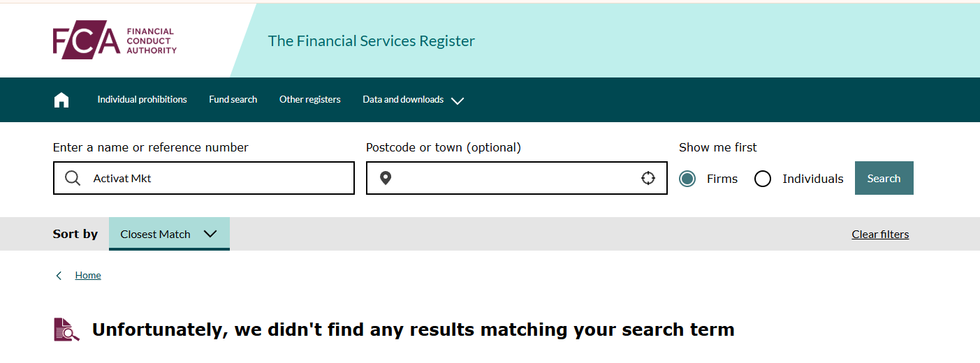Open Other registers menu item
The width and height of the screenshot is (980, 363).
(x=309, y=100)
